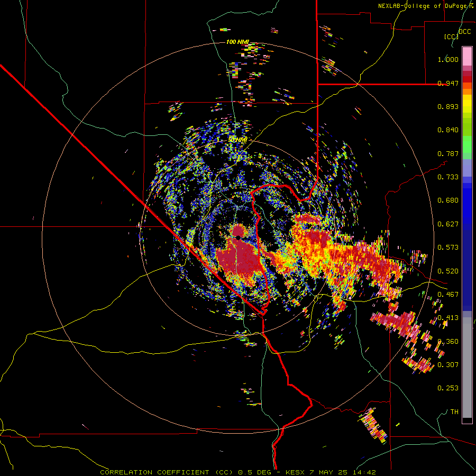The height and width of the screenshot is (476, 476).
Task: Pick the dark navy band of the color bar
Action: pyautogui.click(x=467, y=270)
